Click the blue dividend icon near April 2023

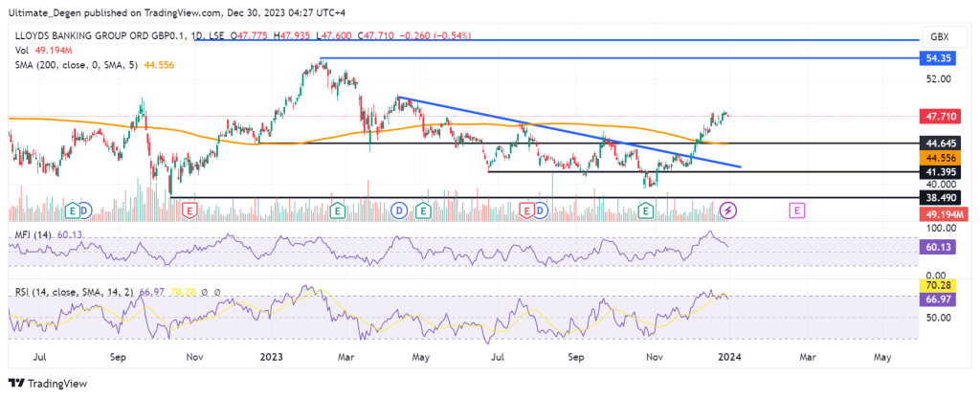pos(399,210)
